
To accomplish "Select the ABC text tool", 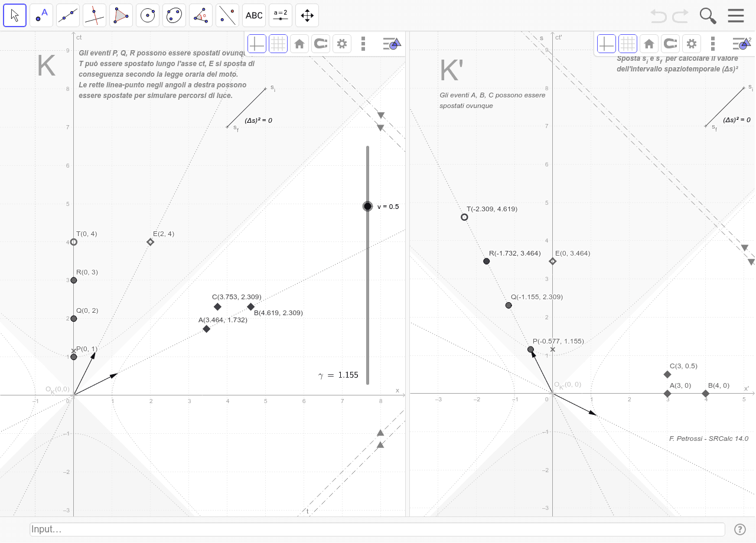I will (x=254, y=15).
